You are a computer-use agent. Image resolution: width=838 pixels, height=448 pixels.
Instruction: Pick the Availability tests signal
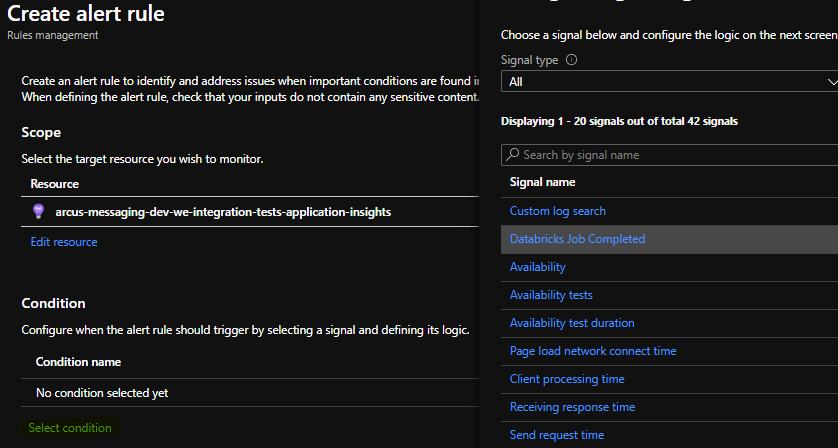click(x=551, y=295)
